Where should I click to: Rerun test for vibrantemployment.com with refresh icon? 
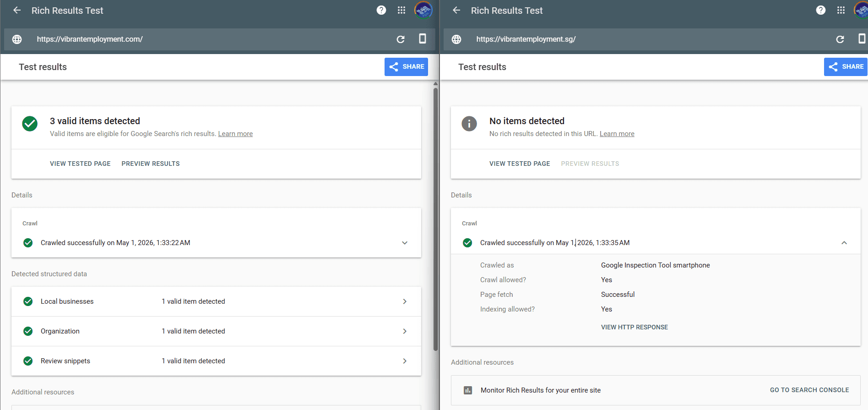[x=401, y=39]
